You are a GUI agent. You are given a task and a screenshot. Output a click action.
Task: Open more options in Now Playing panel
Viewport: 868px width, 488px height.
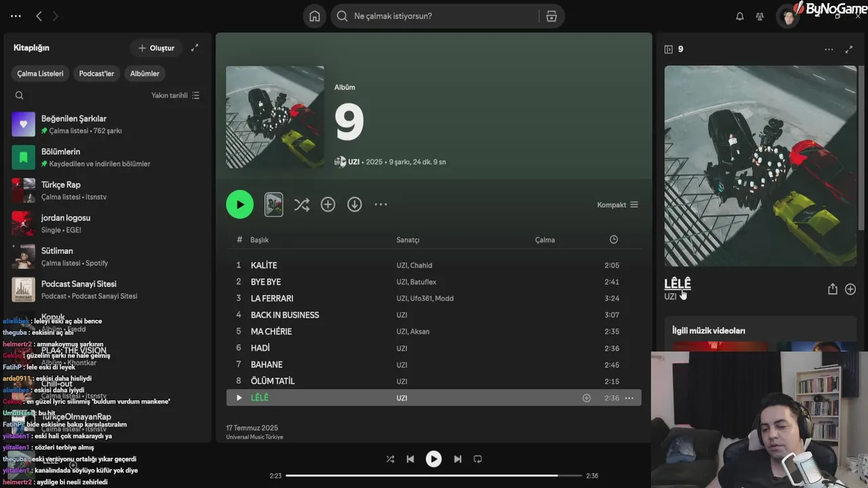coord(829,49)
